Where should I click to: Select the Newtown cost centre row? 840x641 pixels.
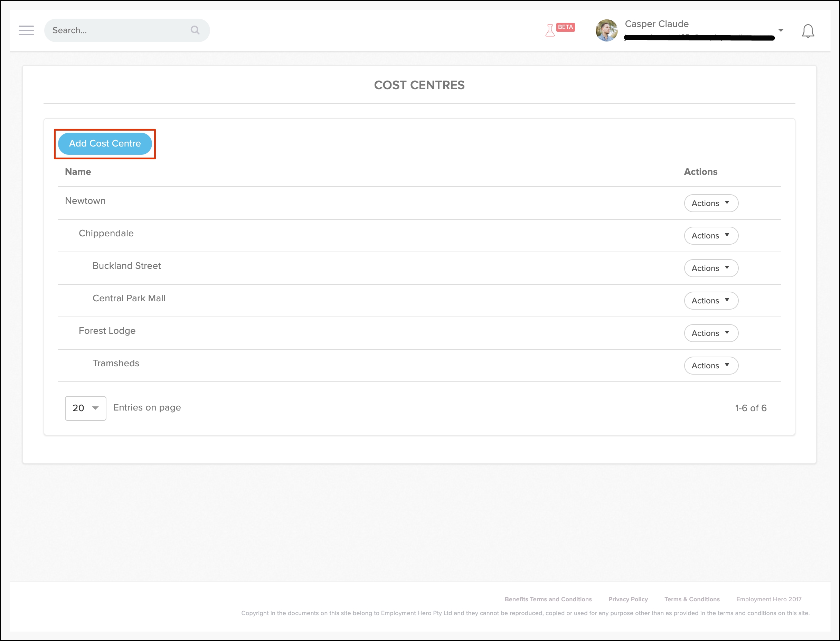(85, 201)
